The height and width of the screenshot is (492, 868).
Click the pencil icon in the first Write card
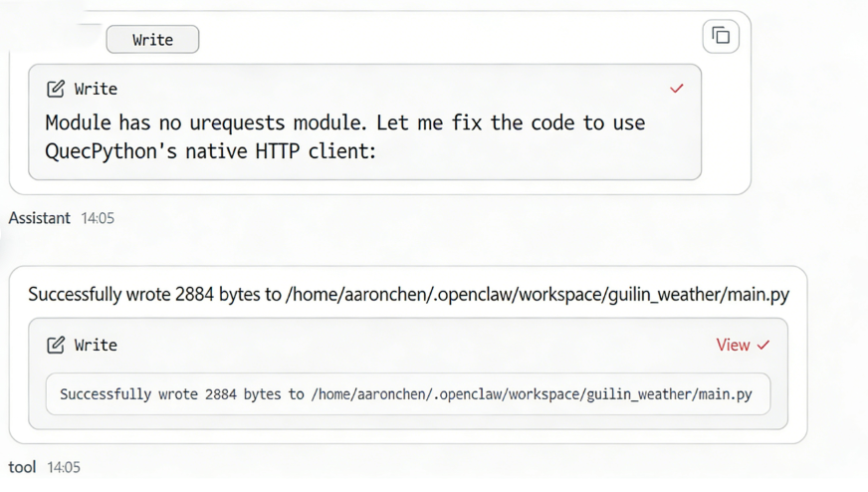(x=56, y=89)
